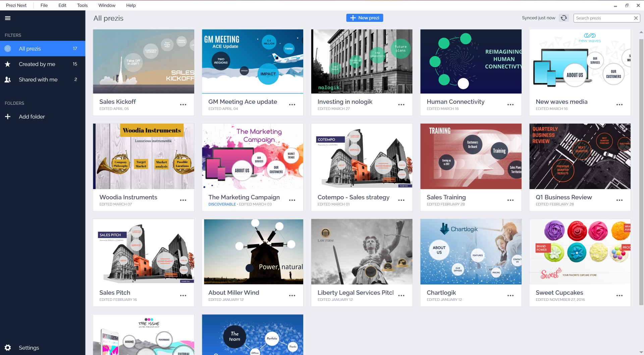Click in the Search prezis field
Screen dimensions: 644x355
pos(603,18)
